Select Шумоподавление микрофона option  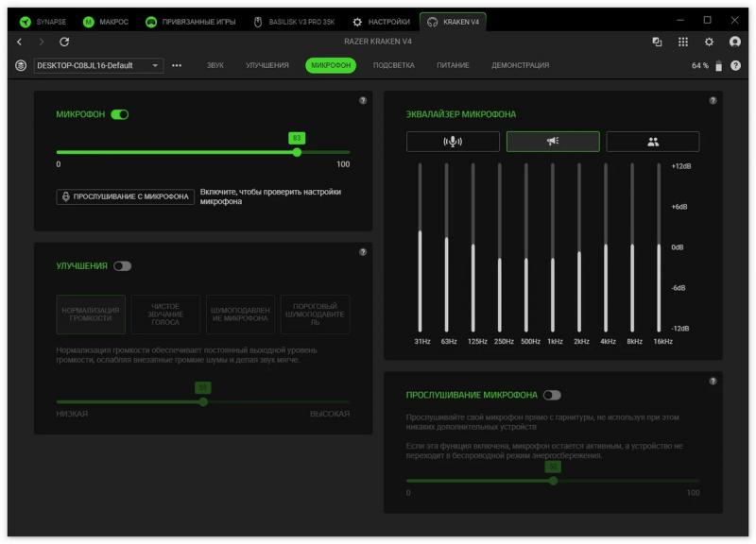pos(240,314)
